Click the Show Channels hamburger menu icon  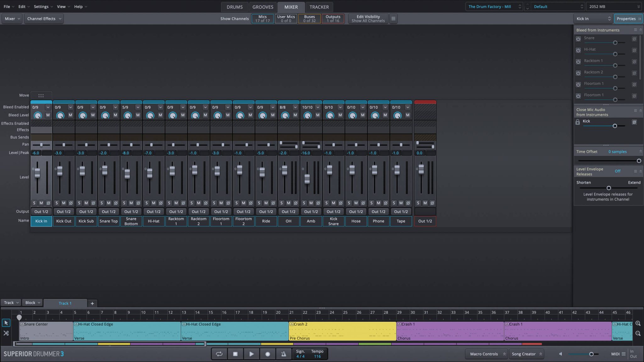click(x=393, y=19)
